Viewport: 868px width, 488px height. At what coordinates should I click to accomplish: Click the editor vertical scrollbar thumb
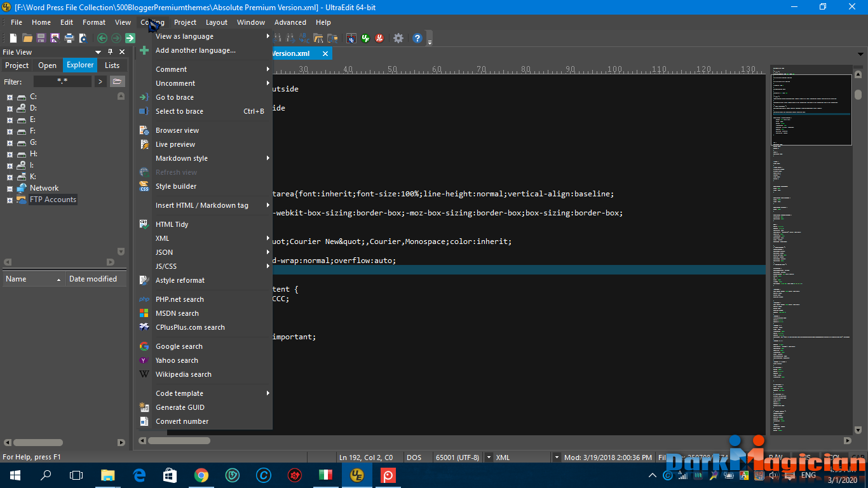pos(858,95)
